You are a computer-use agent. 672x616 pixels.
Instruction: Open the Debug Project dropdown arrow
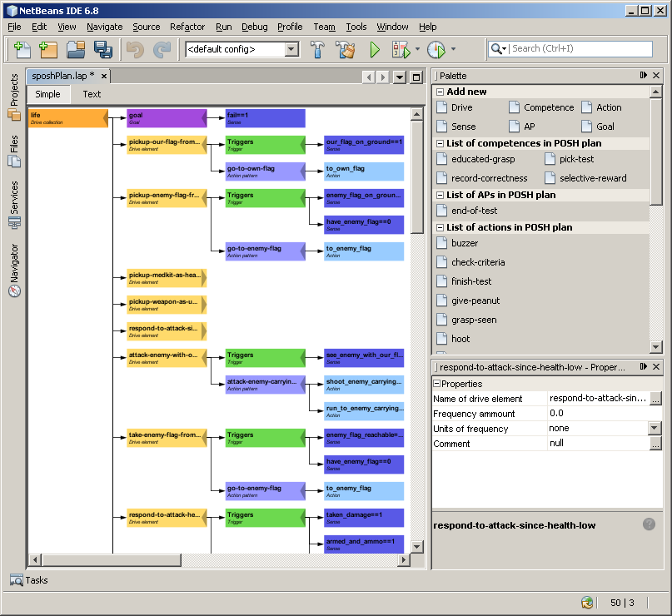[417, 49]
